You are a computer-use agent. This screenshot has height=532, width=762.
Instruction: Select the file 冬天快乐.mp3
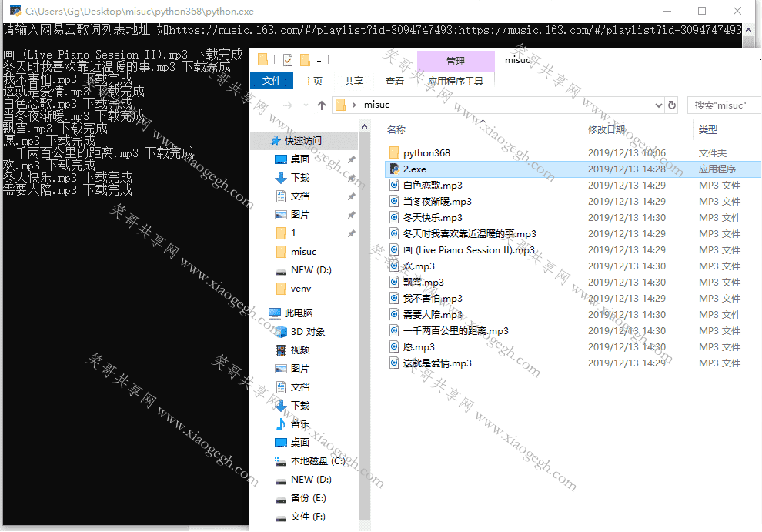pos(433,217)
